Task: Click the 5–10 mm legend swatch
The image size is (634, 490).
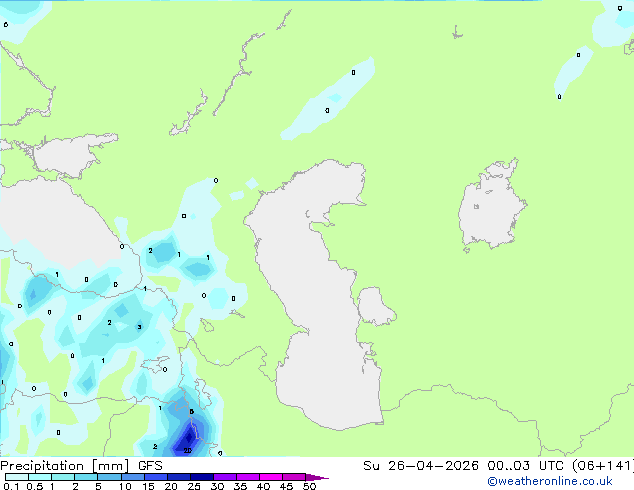Action: [109, 477]
